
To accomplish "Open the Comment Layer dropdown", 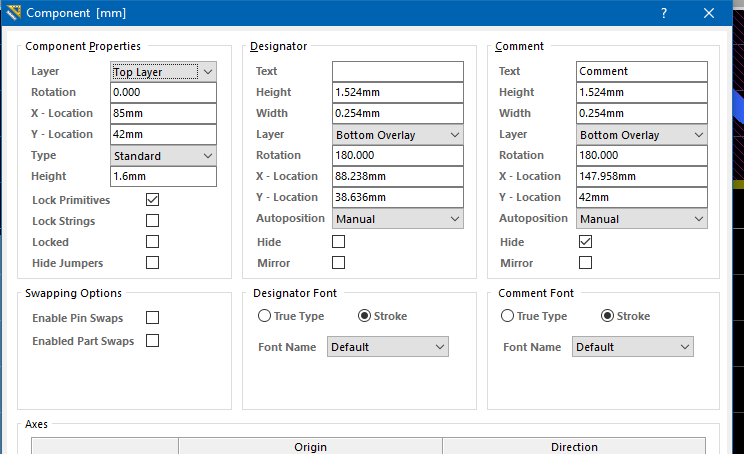I will pos(642,135).
